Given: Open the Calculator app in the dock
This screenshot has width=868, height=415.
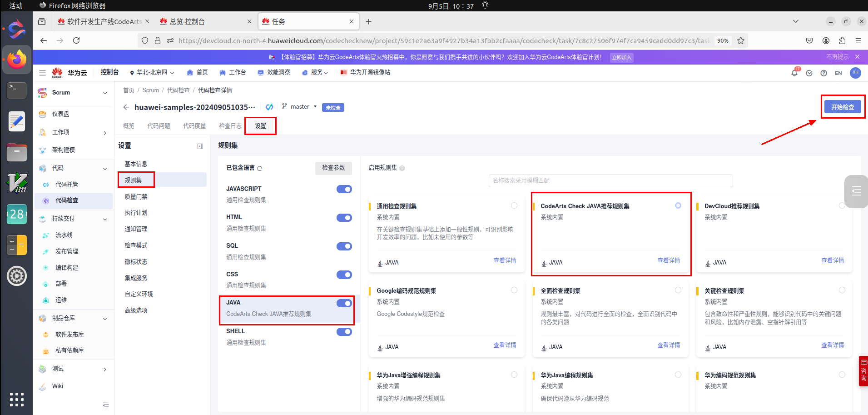Looking at the screenshot, I should click(x=17, y=245).
